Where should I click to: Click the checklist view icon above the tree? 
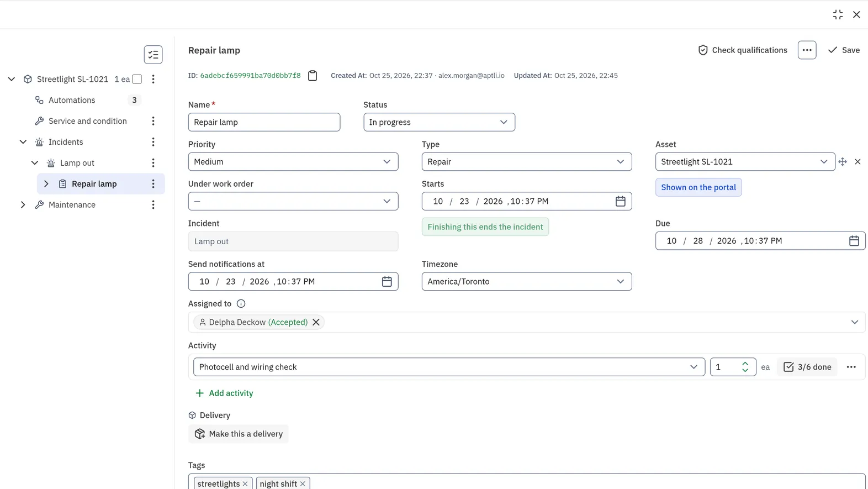pos(153,55)
